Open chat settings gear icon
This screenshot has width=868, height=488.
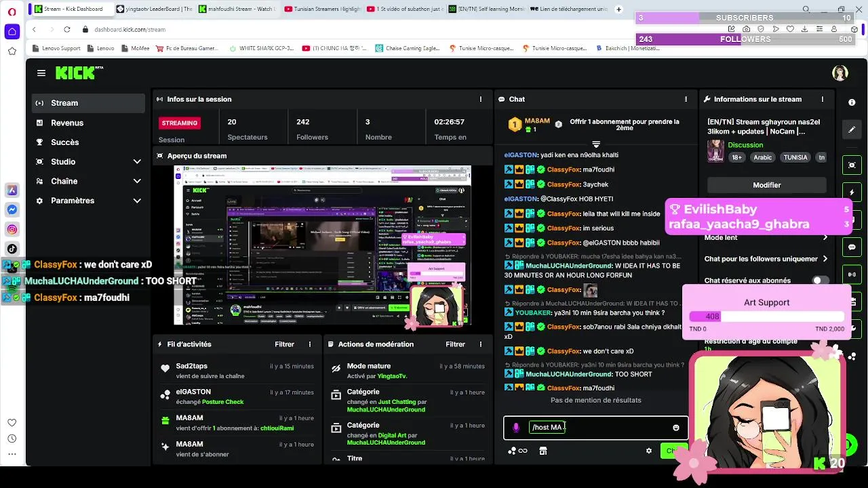(x=649, y=451)
